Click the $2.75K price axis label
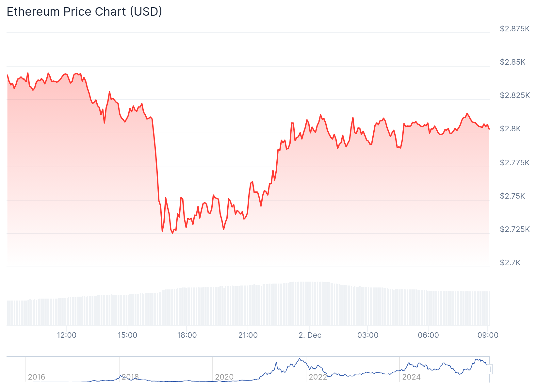 click(x=513, y=196)
